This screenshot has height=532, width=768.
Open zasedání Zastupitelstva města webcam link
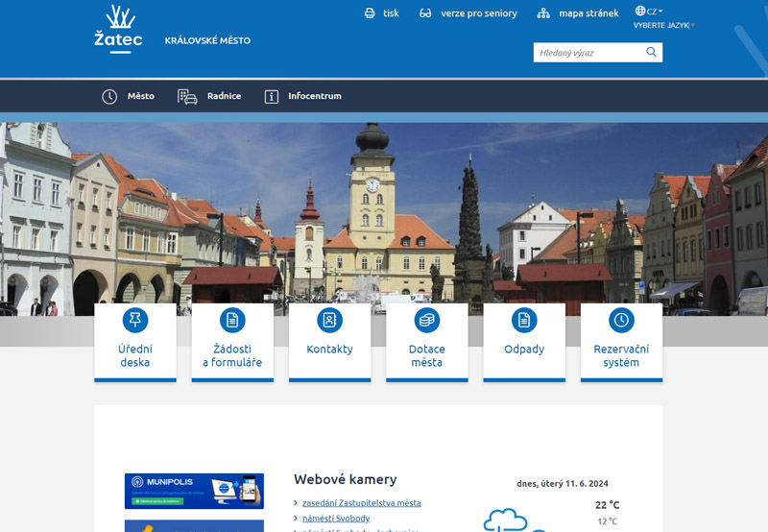362,503
